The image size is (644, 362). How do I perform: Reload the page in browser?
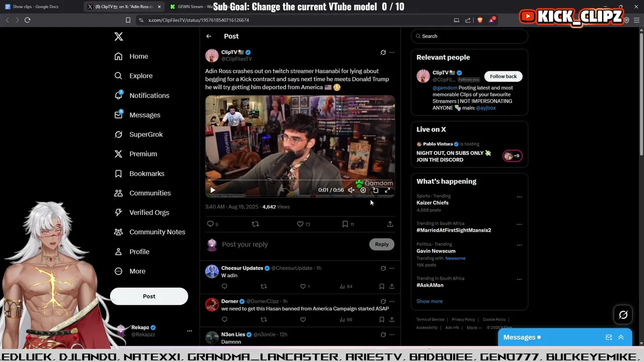(x=27, y=20)
